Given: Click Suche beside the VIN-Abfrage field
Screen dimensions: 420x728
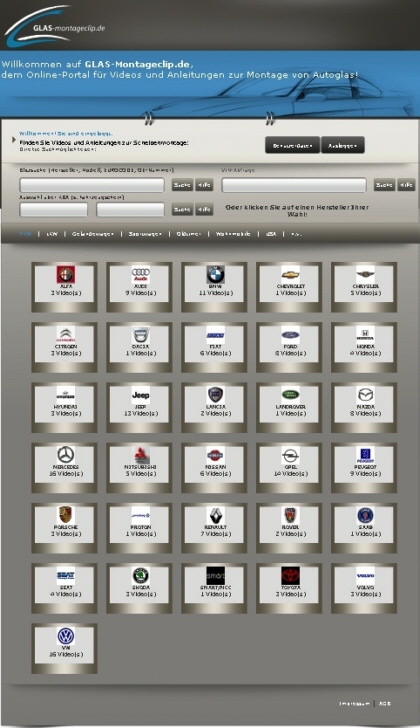Looking at the screenshot, I should pos(384,185).
